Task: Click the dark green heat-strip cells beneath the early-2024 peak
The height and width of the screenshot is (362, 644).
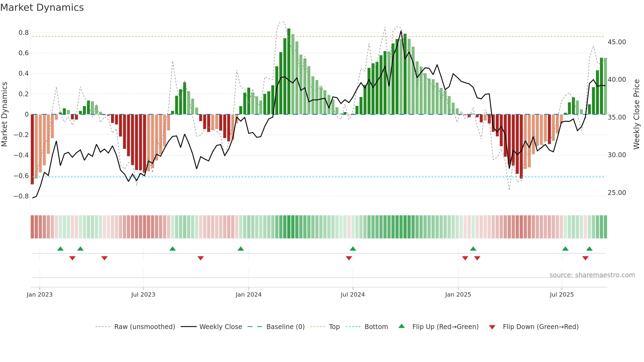Action: [289, 227]
